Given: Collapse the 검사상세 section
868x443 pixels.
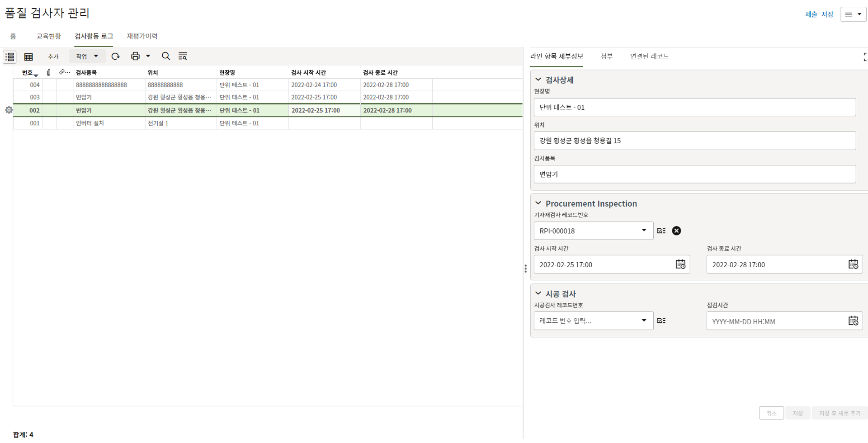Looking at the screenshot, I should [538, 80].
